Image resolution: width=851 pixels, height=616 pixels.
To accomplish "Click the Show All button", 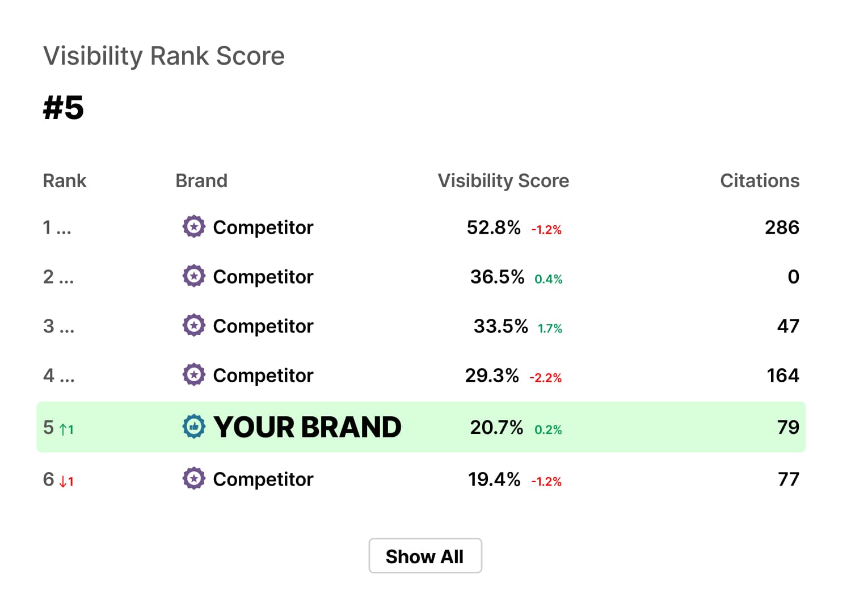I will (425, 556).
